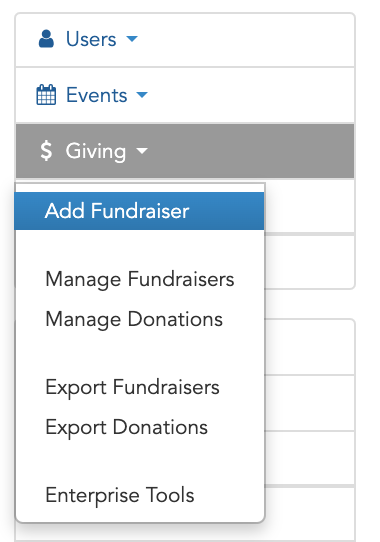Viewport: 380px width, 542px height.
Task: Choose Add Fundraiser from the menu
Action: coord(139,211)
